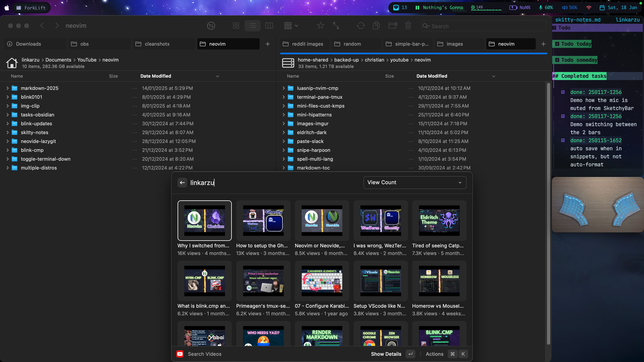644x362 pixels.
Task: Click YouTube in the left breadcrumb
Action: 87,60
